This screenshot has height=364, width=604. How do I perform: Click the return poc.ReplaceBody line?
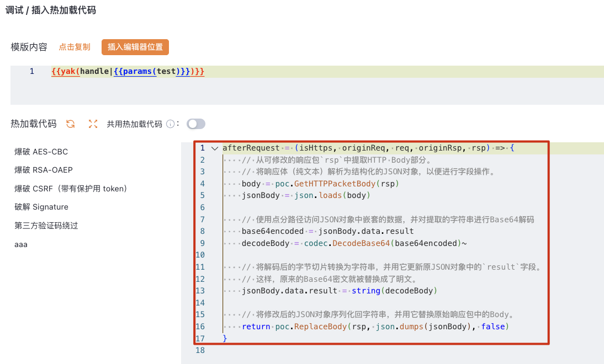point(375,326)
